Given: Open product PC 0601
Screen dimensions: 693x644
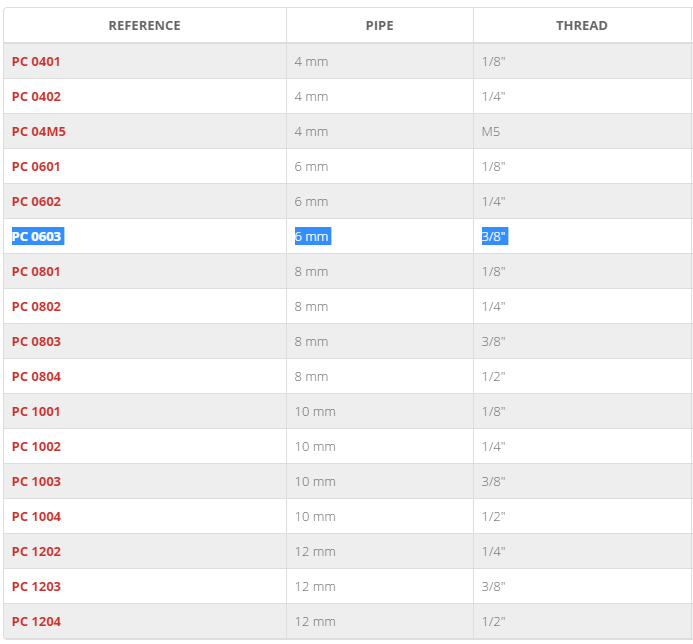Looking at the screenshot, I should [x=36, y=167].
